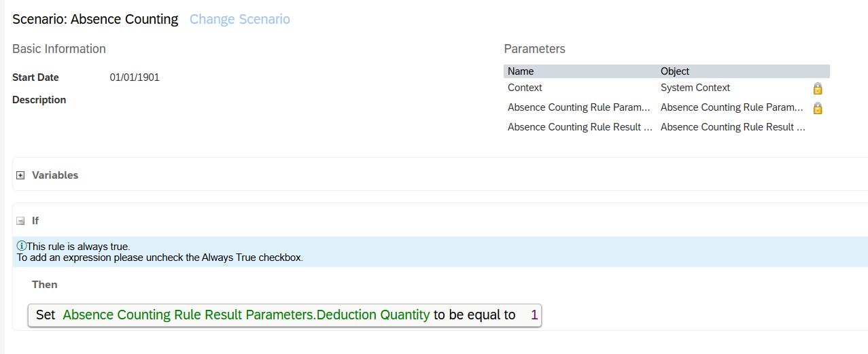Select Absence Counting Rule Parameters name cell
This screenshot has height=354, width=868.
579,107
